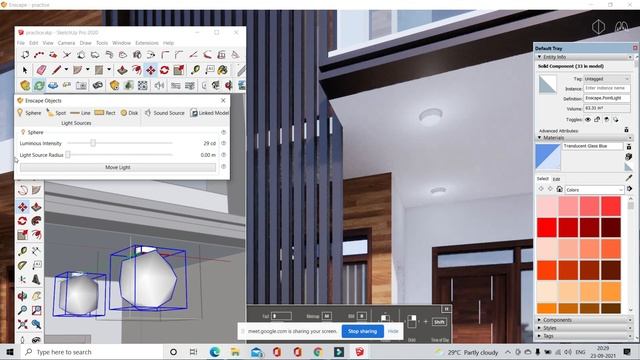Viewport: 640px width, 360px height.
Task: Click the Windows taskbar search box
Action: click(92, 352)
